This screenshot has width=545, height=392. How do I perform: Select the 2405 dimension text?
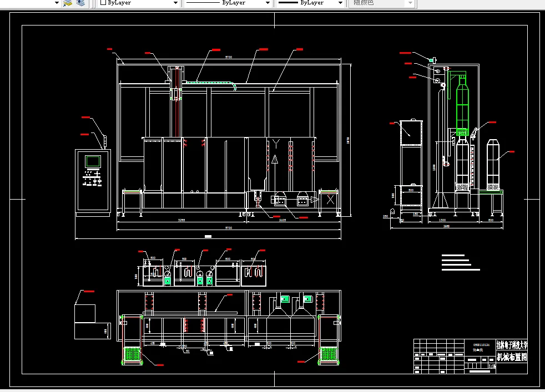pos(282,220)
